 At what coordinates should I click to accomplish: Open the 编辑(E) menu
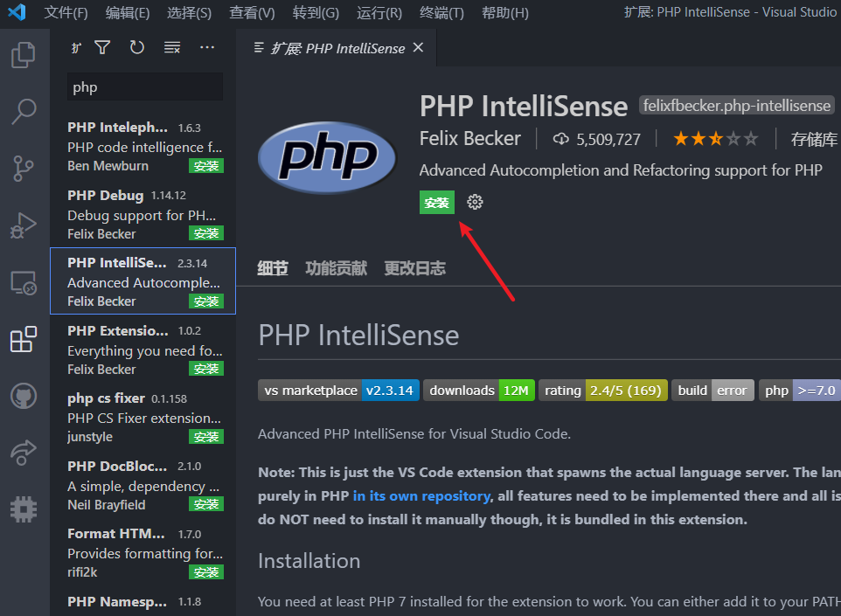(x=127, y=12)
